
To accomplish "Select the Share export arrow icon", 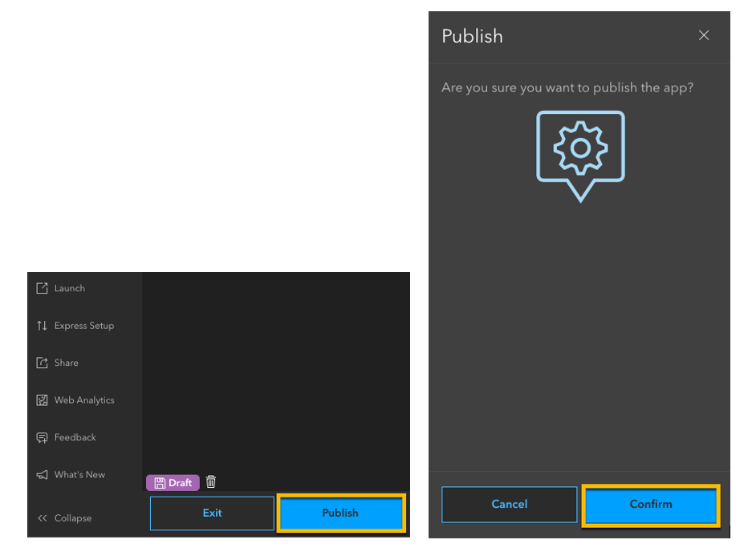I will click(41, 363).
